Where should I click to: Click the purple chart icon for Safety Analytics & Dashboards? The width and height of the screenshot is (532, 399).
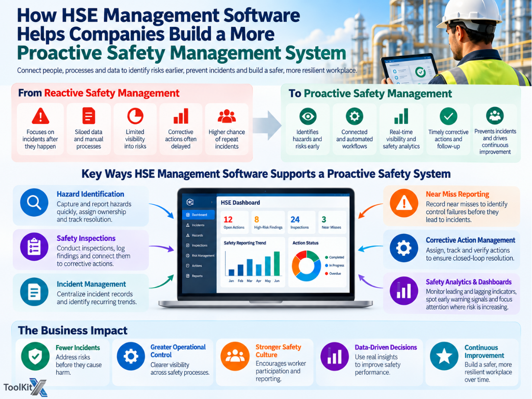(404, 291)
